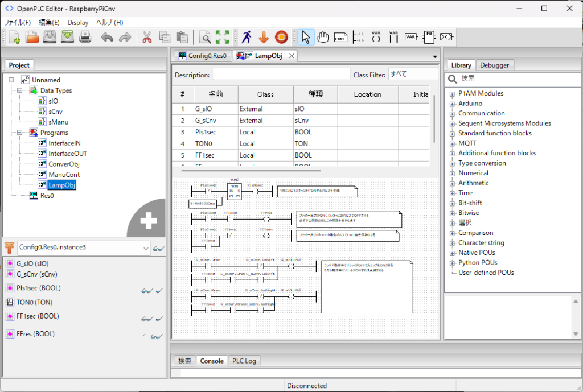Image resolution: width=583 pixels, height=392 pixels.
Task: Paste from clipboard icon
Action: (x=182, y=37)
